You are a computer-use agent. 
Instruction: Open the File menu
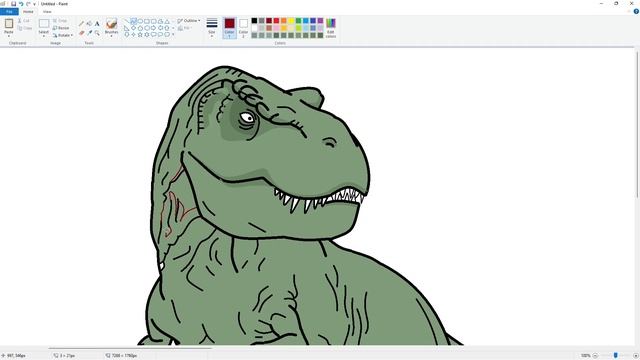9,11
